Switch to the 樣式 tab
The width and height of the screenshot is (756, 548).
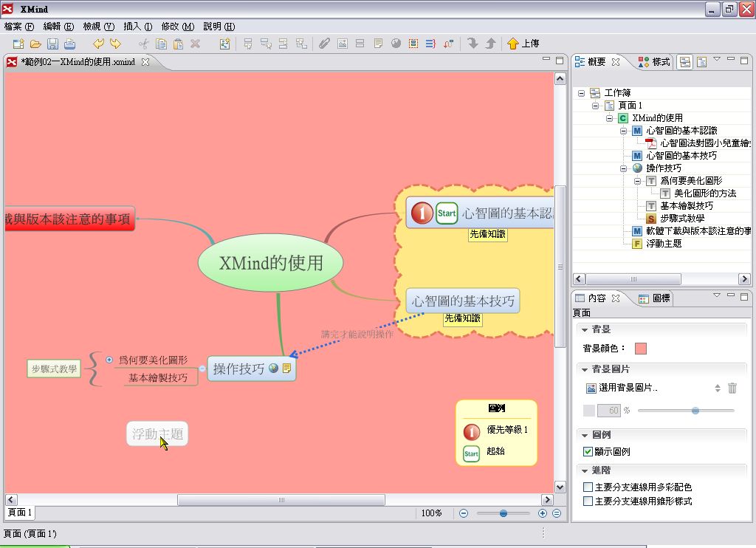tap(655, 62)
